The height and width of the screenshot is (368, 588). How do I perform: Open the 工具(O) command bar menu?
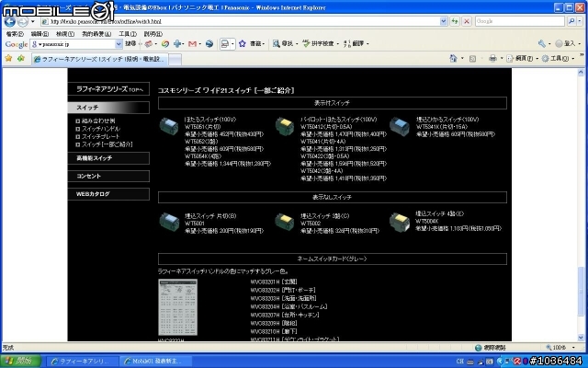pos(558,58)
